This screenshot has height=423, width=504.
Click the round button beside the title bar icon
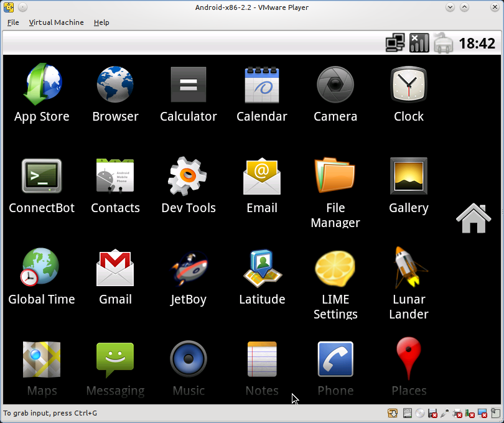coord(22,7)
